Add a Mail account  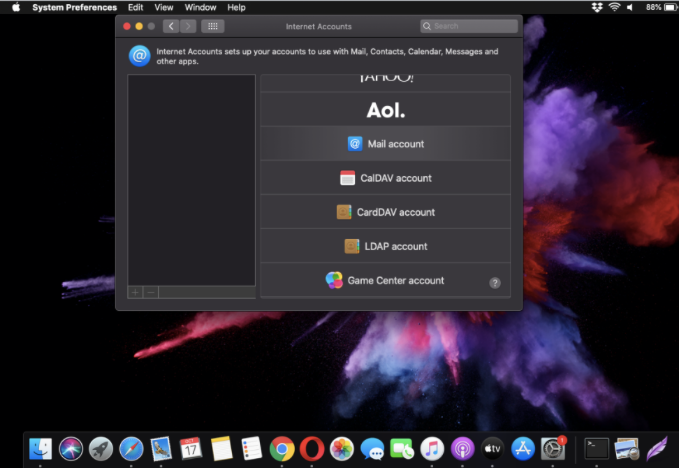386,144
